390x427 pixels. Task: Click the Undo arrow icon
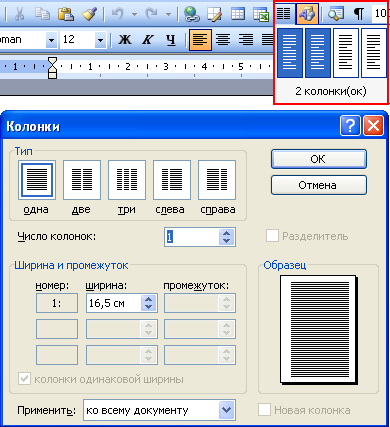click(118, 14)
